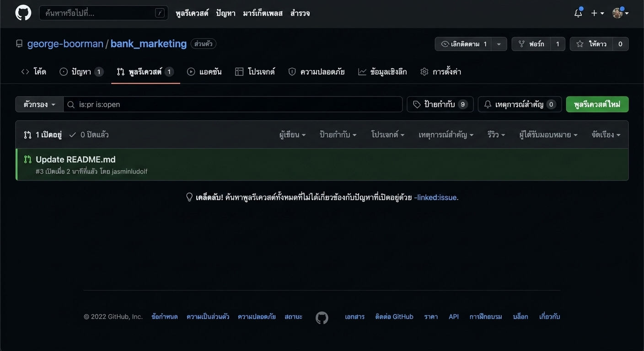This screenshot has width=644, height=351.
Task: Click the -linked:issue tip link
Action: click(x=435, y=197)
